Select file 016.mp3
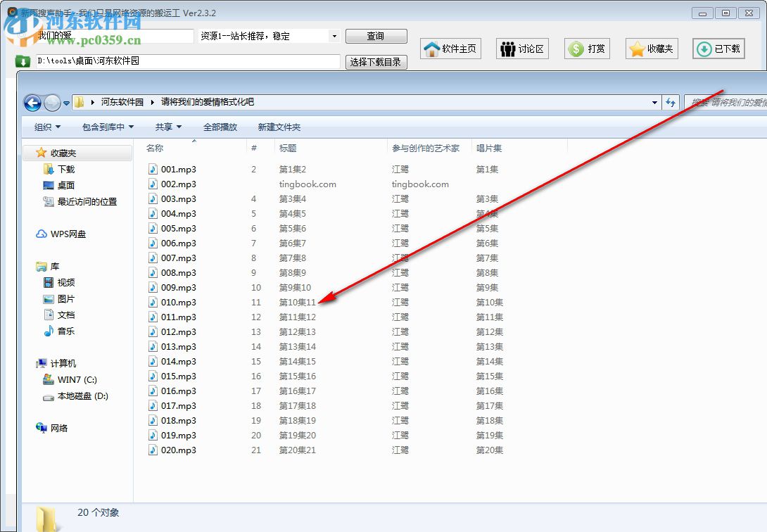The image size is (767, 532). point(179,391)
